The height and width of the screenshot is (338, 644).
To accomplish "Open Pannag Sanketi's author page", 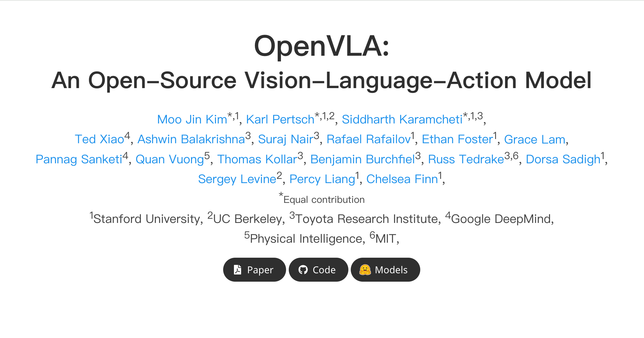I will coord(78,159).
